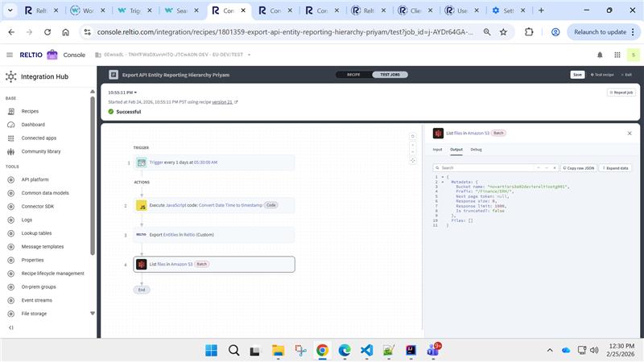This screenshot has height=362, width=644.
Task: Click the user avatar in Reltio header
Action: (x=634, y=55)
